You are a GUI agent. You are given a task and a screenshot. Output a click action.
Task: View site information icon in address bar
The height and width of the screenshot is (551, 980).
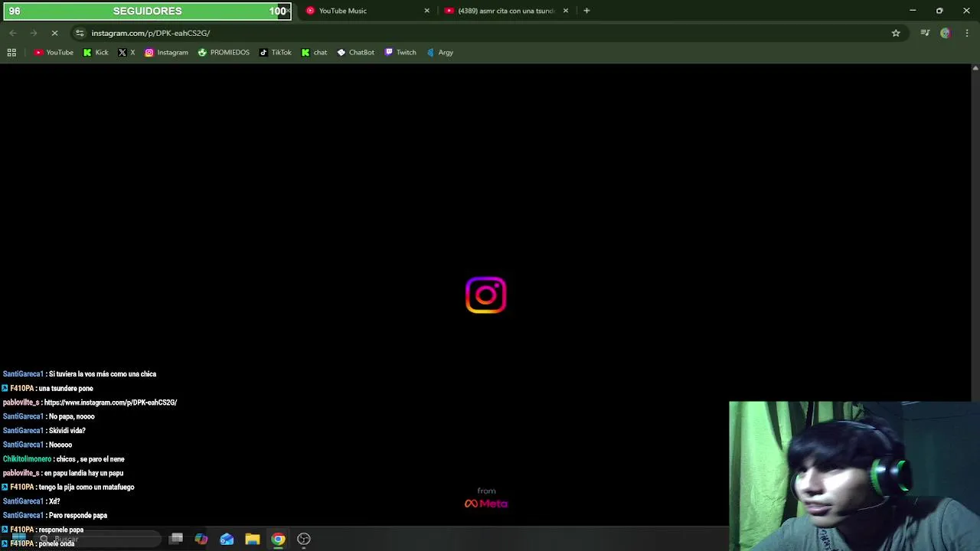80,33
